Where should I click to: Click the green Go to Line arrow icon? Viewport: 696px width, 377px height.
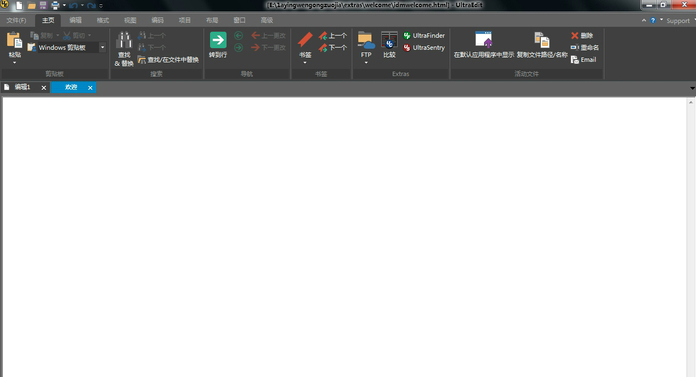(218, 40)
